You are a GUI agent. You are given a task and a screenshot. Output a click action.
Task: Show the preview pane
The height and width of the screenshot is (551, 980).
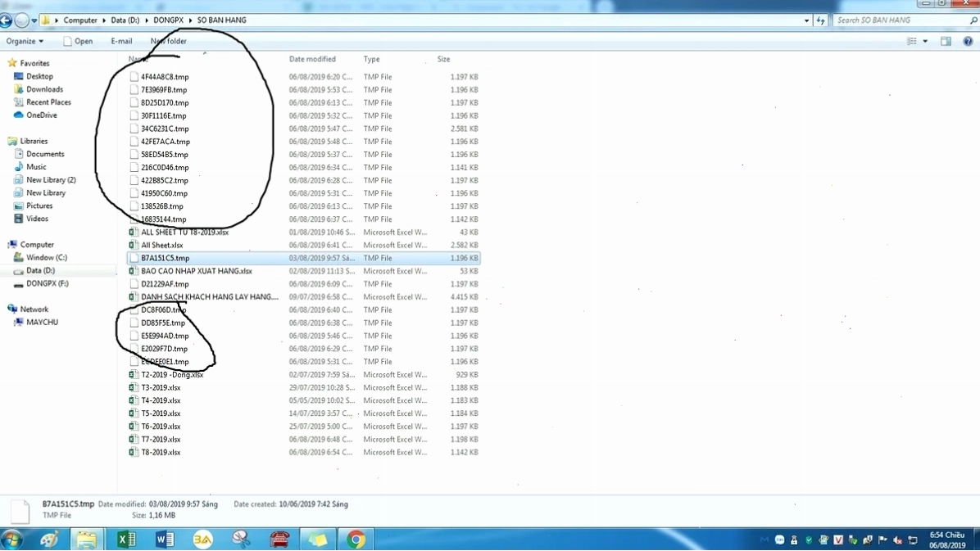coord(946,41)
